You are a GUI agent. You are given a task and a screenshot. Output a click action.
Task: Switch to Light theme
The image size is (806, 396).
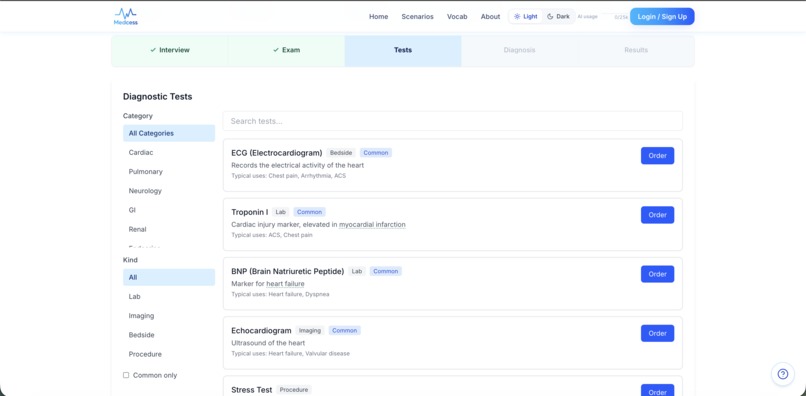pos(526,16)
